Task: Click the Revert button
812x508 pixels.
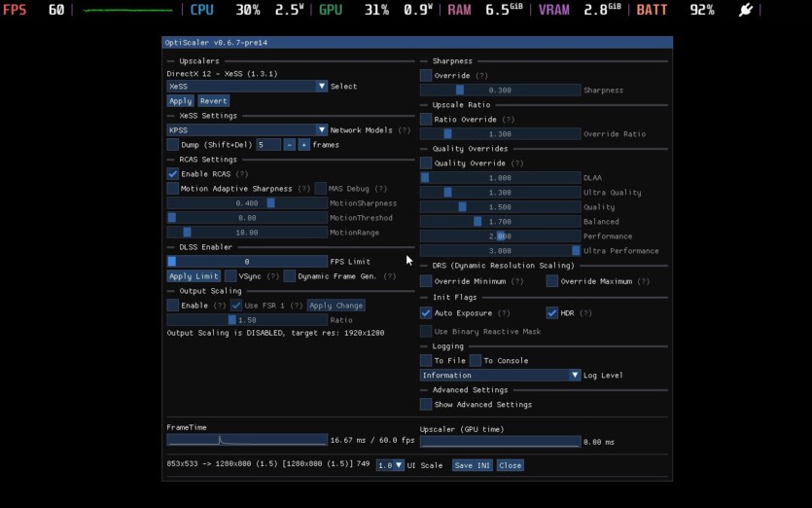Action: click(213, 101)
